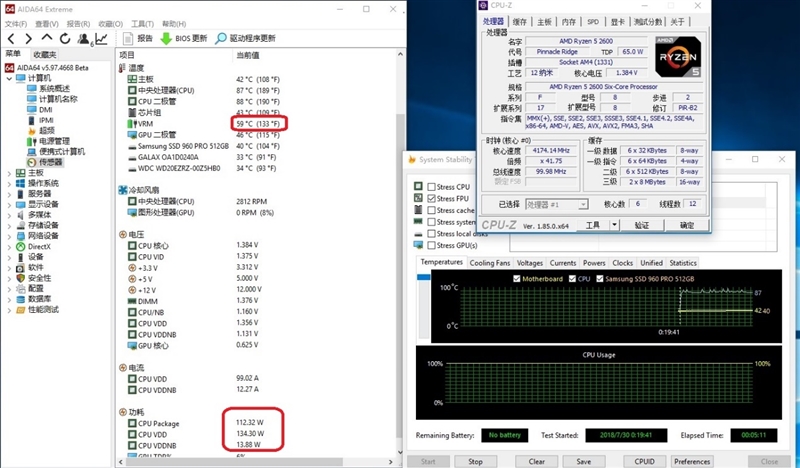Select 传感器 sensor tree item
800x468 pixels.
[x=45, y=162]
